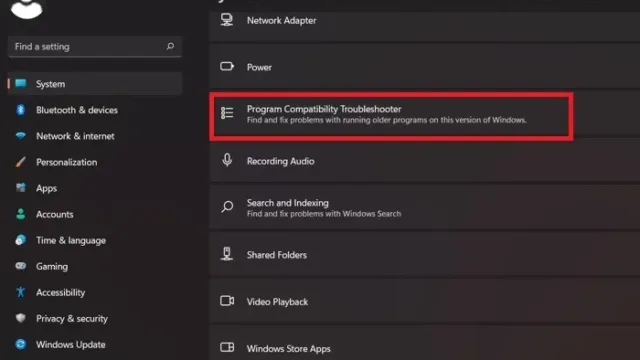Click the magnifier icon in search box
Viewport: 640px width, 360px height.
coord(170,47)
